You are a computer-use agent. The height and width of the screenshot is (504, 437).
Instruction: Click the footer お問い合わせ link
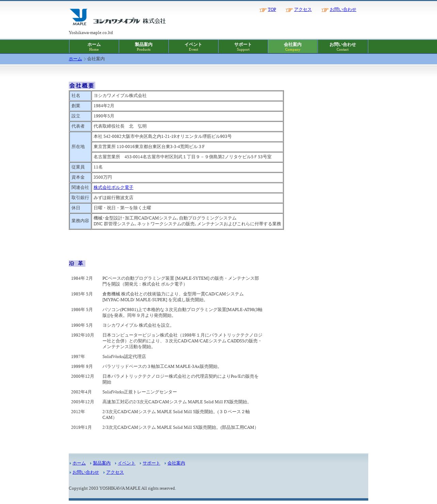[86, 472]
